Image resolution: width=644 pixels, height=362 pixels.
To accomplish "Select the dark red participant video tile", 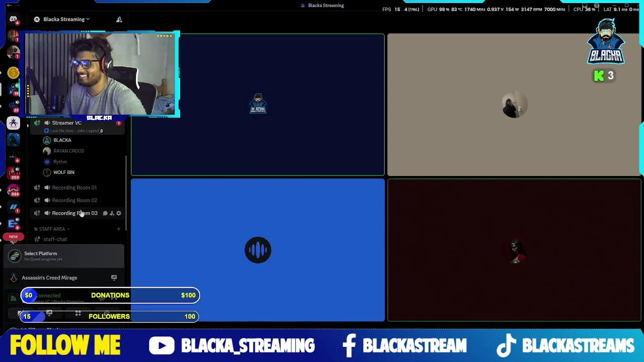I will 514,250.
